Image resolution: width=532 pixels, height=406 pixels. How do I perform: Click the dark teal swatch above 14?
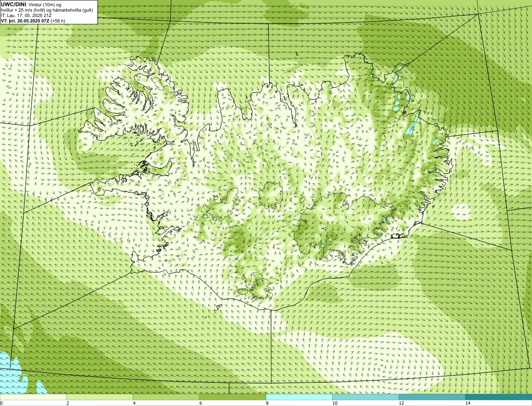[x=499, y=397]
